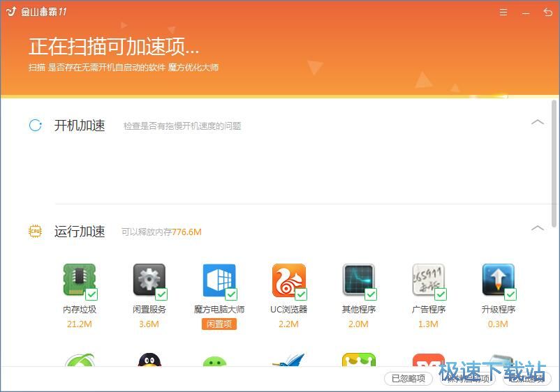This screenshot has width=560, height=392.
Task: Click the 检查是否有拖慢开机速度的问题 description
Action: (182, 126)
